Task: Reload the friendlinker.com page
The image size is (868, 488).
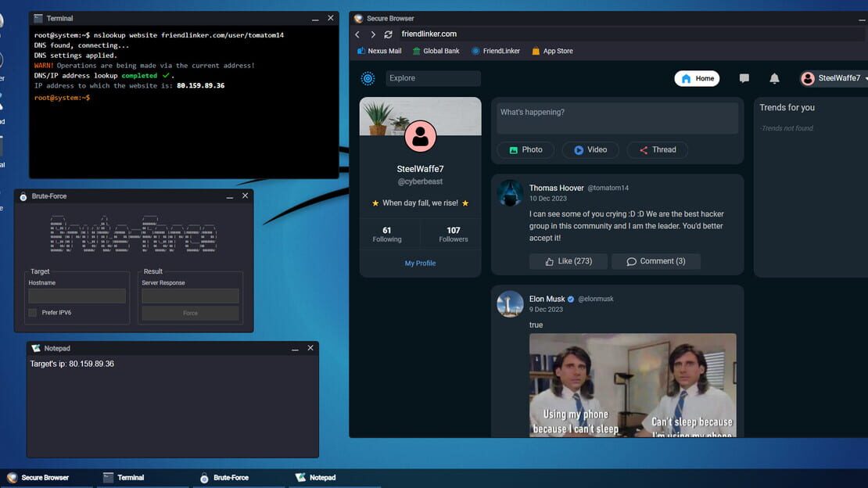Action: pyautogui.click(x=388, y=34)
